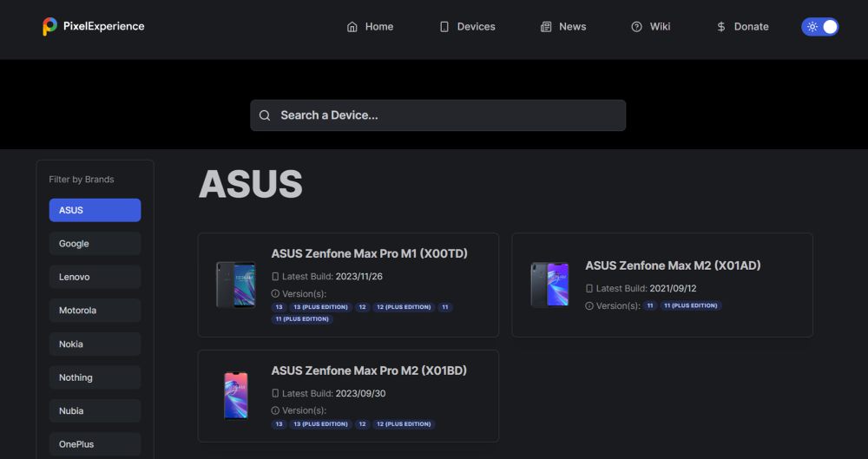Screen dimensions: 868x459
Task: Click the PixelExperience logo icon
Action: coord(50,27)
